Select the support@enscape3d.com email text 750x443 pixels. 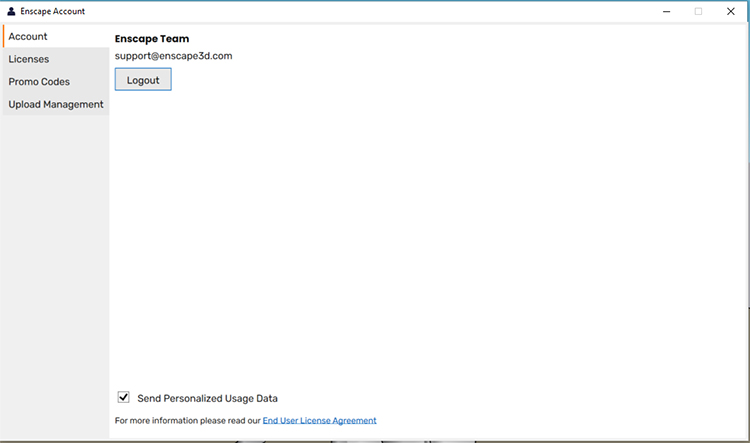[174, 56]
